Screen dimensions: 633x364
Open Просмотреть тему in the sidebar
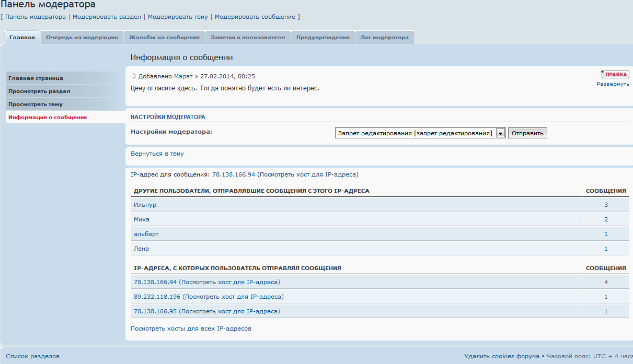point(36,104)
